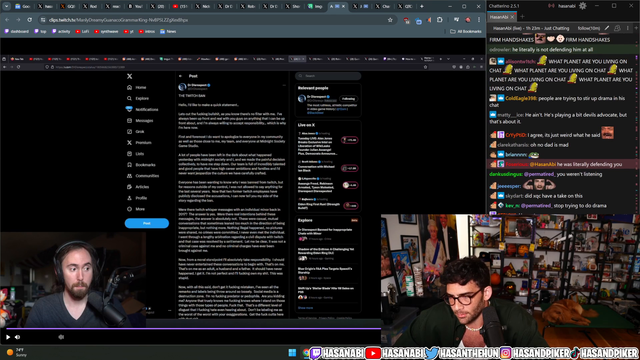Screen dimensions: 640x360
Task: Play the Twitch clip
Action: (x=8, y=337)
